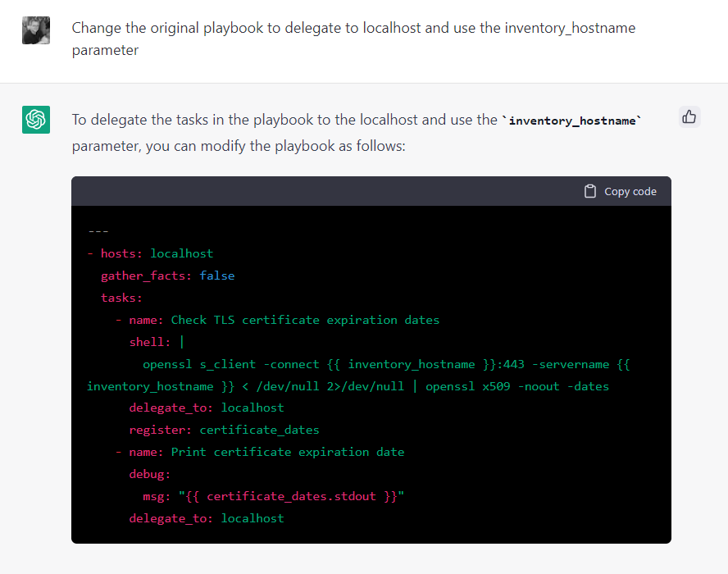
Task: Click 'Check TLS certificate expiration dates' task name
Action: tap(305, 320)
